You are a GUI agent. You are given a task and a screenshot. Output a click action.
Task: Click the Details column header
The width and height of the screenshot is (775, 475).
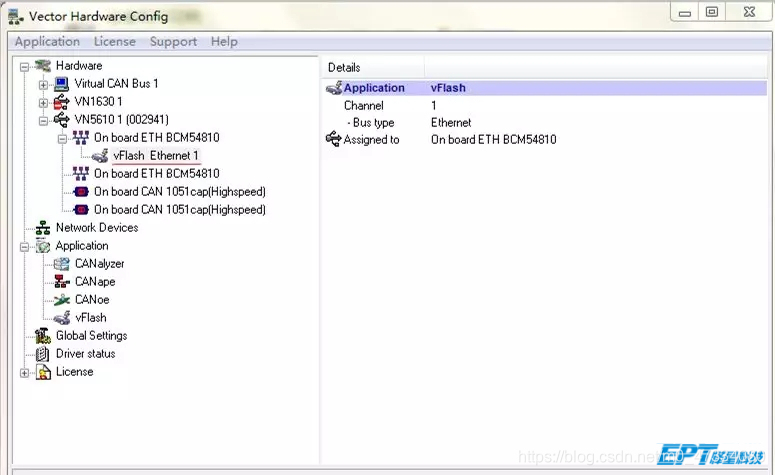coord(374,67)
